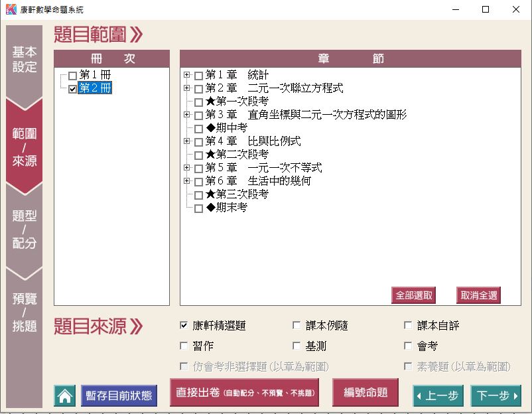
Task: Expand 第2章 二元一次聯立方程式 node
Action: click(x=187, y=88)
